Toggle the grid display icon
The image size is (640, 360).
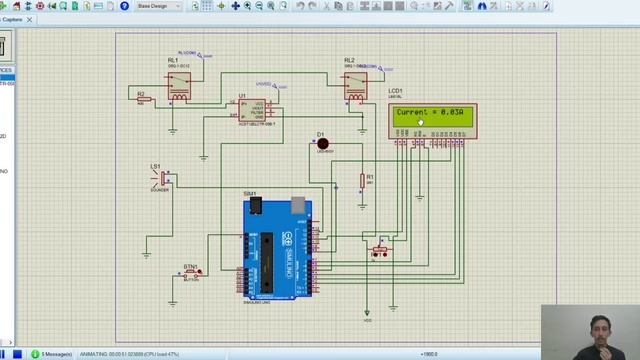click(207, 6)
